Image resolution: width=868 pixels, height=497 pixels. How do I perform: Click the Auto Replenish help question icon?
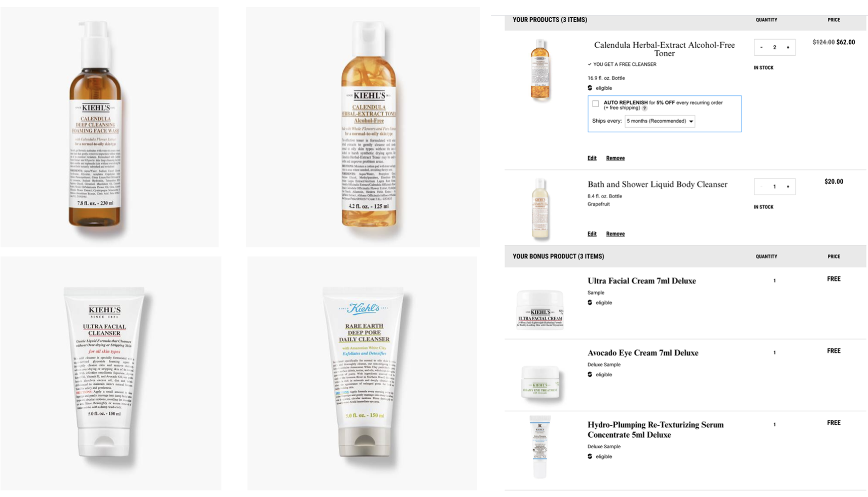coord(645,108)
